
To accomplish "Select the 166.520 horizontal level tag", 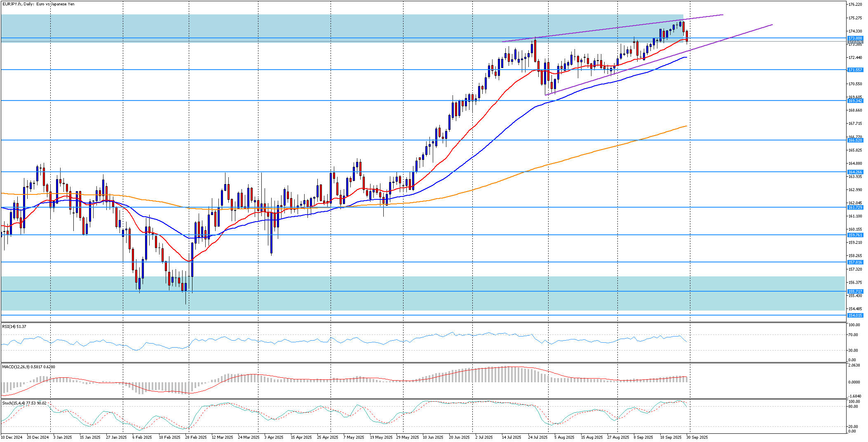I will [855, 140].
